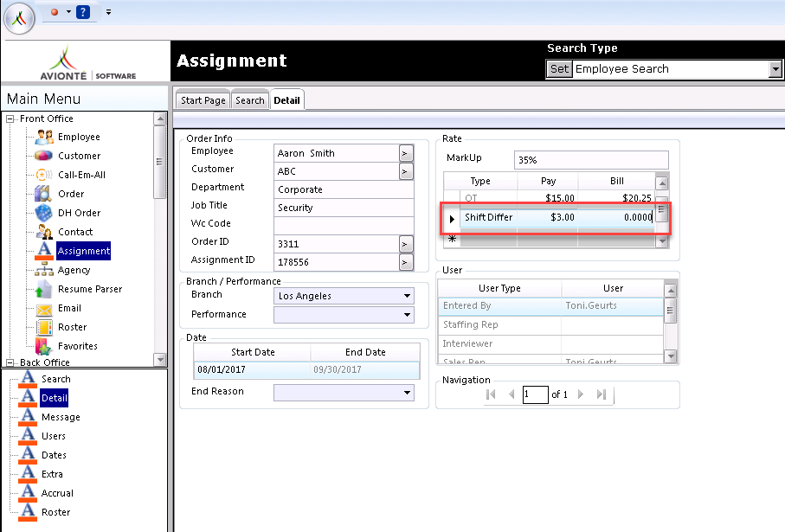Image resolution: width=785 pixels, height=532 pixels.
Task: Open the Front Office Roster icon
Action: [x=44, y=327]
